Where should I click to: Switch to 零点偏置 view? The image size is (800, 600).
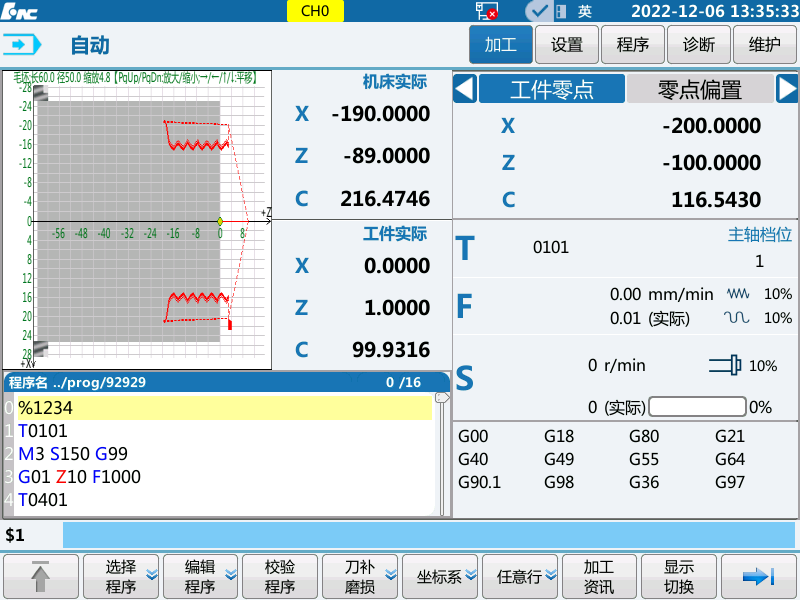[x=699, y=89]
